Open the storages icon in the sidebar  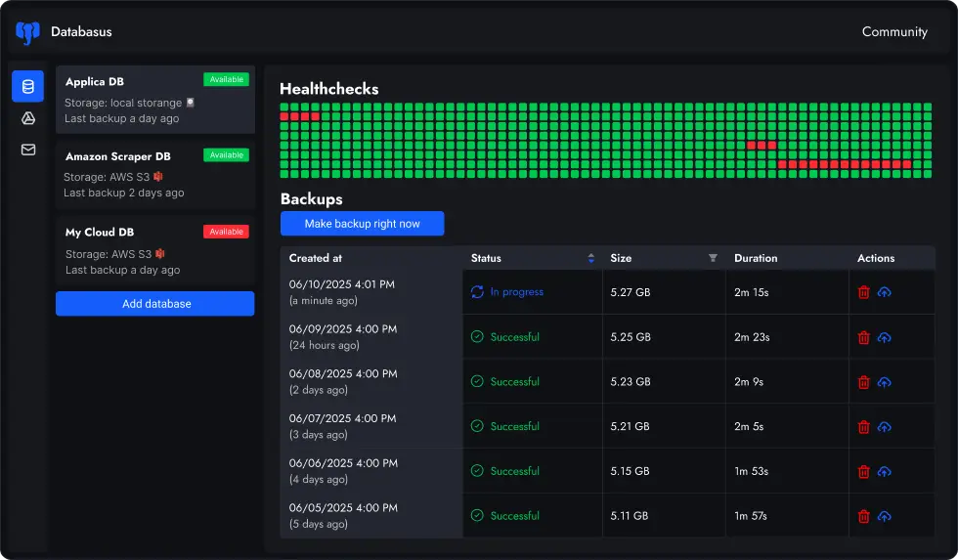tap(27, 118)
